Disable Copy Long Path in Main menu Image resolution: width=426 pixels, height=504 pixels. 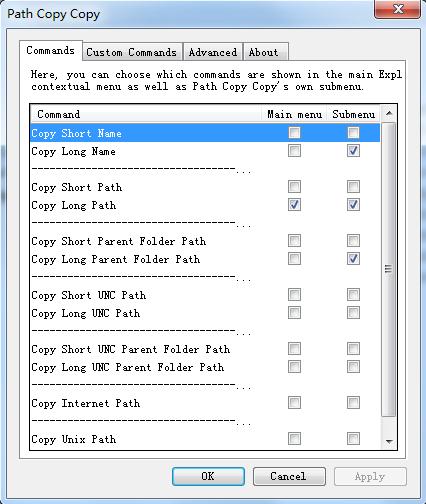click(x=294, y=205)
